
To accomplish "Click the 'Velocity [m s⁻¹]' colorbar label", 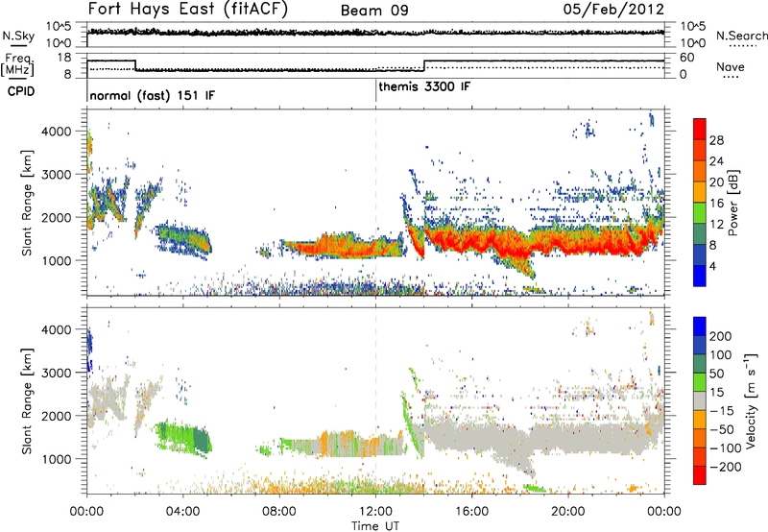I will [751, 400].
